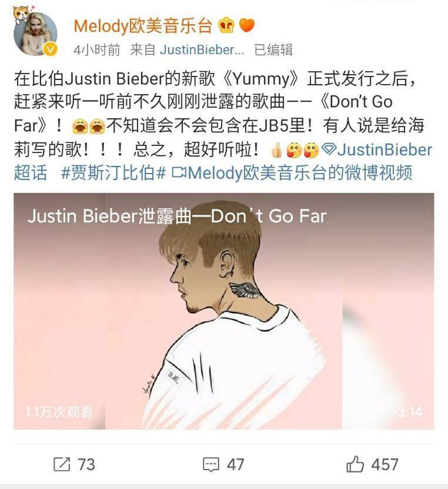This screenshot has height=489, width=448.
Task: Play the Don't Go Far video
Action: 223,311
